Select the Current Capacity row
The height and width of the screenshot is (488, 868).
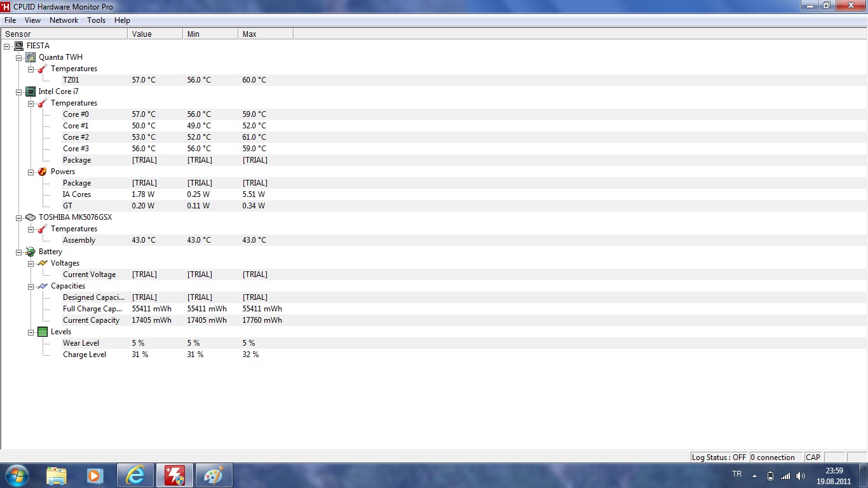click(x=434, y=320)
